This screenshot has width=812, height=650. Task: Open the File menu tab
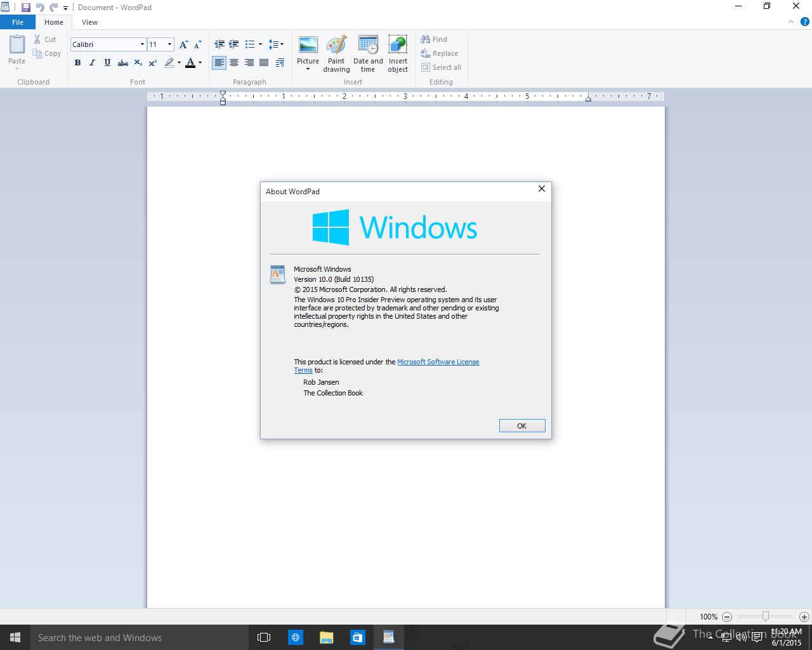(x=18, y=22)
